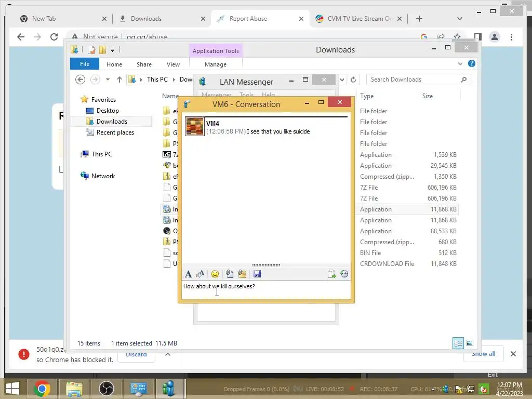532x399 pixels.
Task: Click the 'BIN File' type cell
Action: [370, 253]
